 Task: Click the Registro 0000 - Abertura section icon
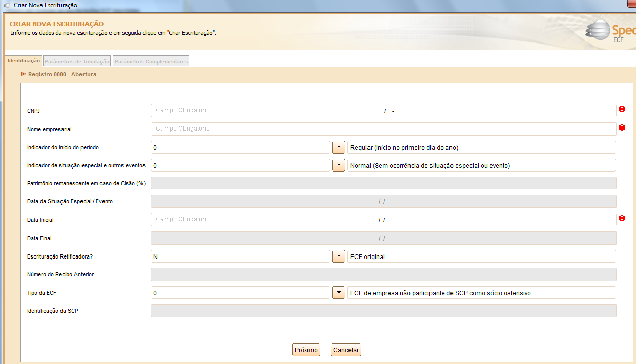point(23,74)
